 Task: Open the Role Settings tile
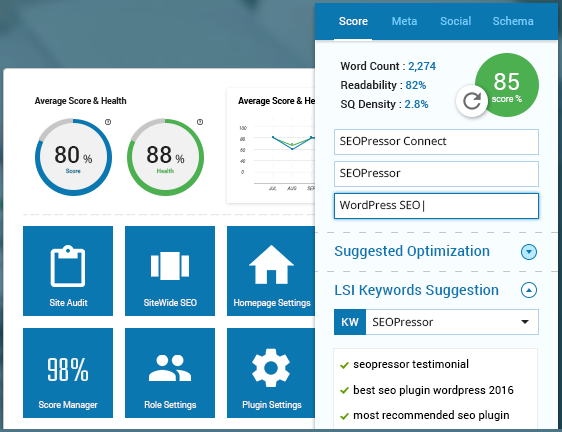coord(170,373)
